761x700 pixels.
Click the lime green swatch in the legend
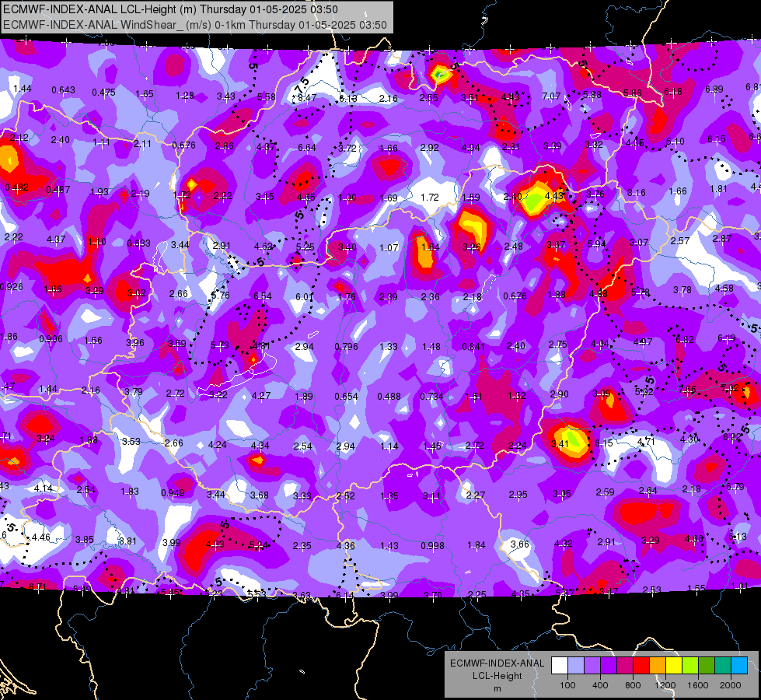coord(690,666)
